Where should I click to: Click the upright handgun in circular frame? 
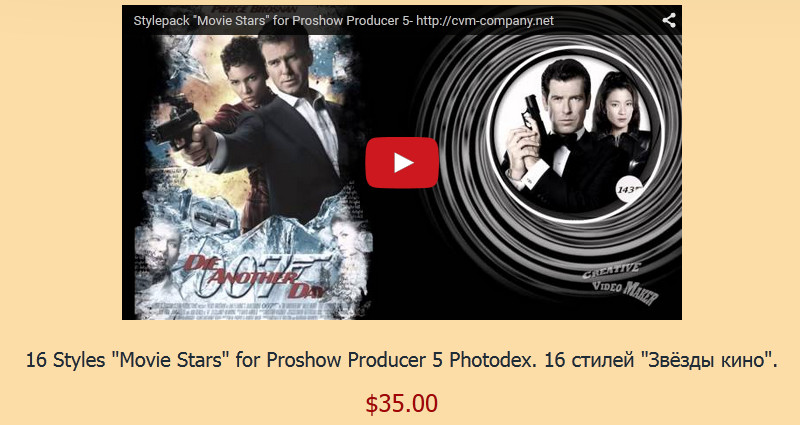531,115
